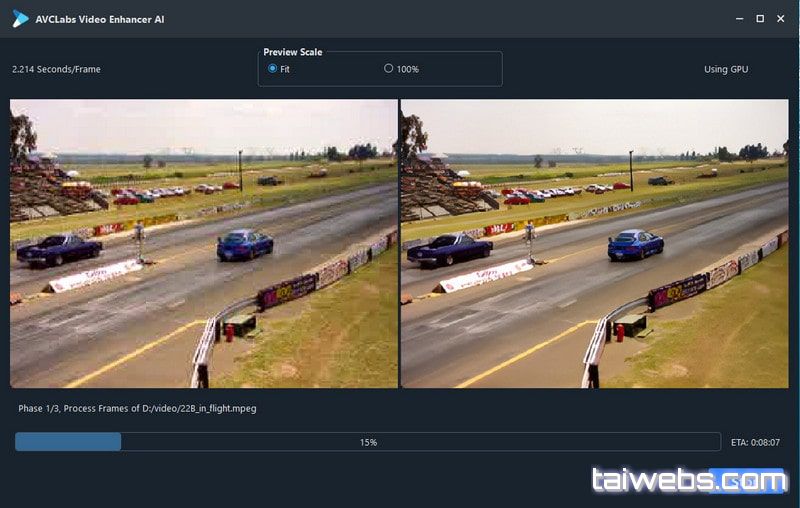This screenshot has width=800, height=508.
Task: Click the 2.214 Seconds/Frame speed indicator
Action: coord(56,69)
